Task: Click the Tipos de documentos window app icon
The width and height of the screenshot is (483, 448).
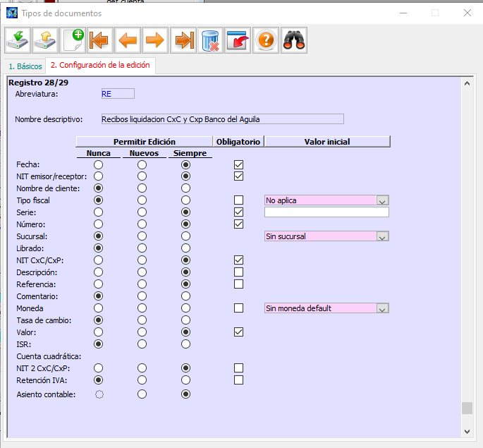Action: [x=12, y=13]
